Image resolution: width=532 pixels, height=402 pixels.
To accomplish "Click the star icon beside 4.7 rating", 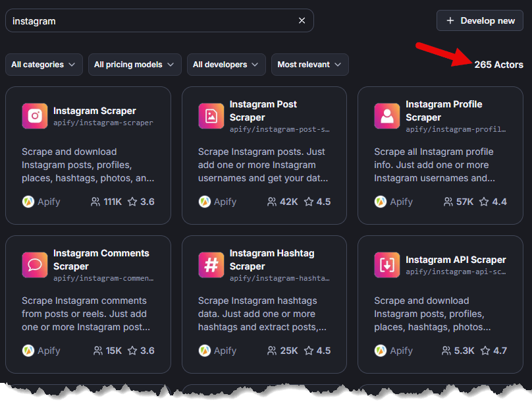I will [x=485, y=351].
